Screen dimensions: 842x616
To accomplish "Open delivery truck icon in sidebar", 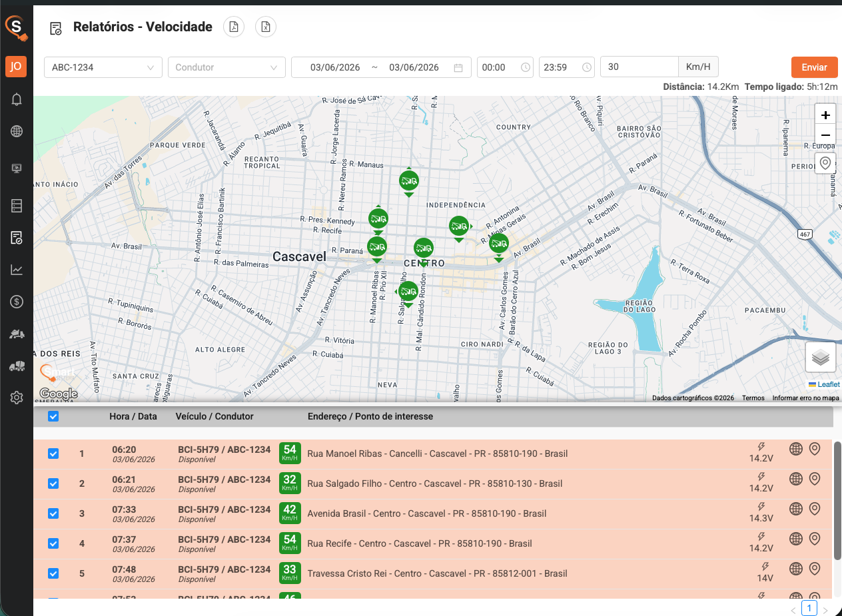I will 17,366.
